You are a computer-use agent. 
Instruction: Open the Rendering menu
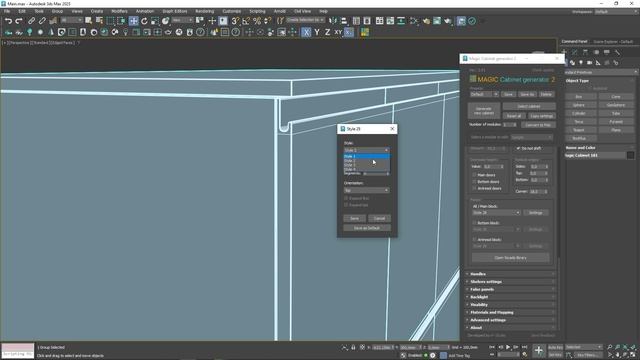tap(204, 11)
